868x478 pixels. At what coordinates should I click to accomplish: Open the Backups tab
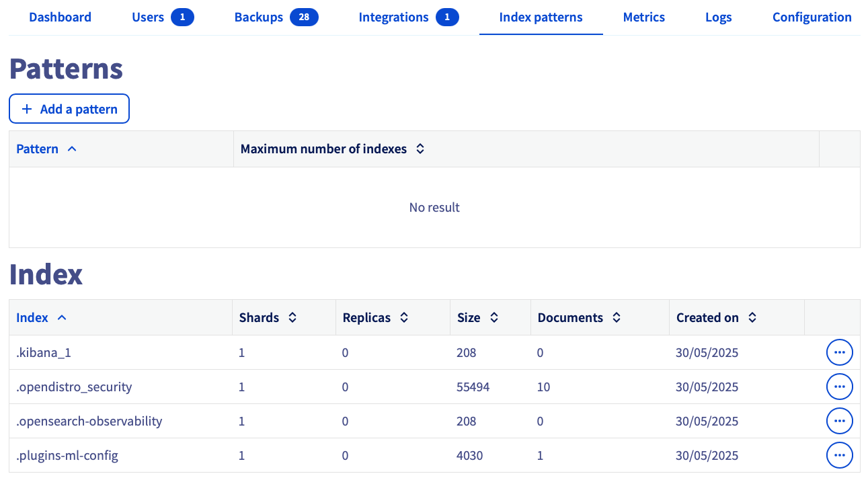tap(259, 17)
